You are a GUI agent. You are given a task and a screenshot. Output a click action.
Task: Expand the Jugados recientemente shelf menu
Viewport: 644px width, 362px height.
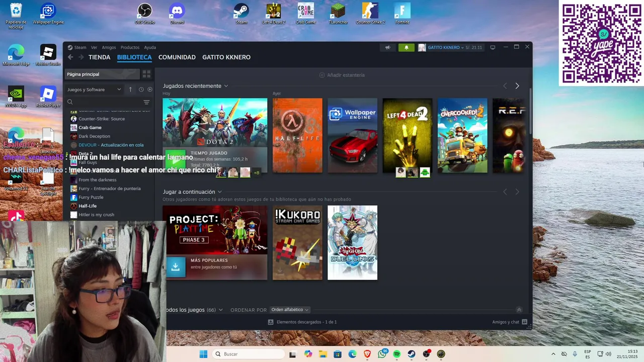tap(226, 86)
